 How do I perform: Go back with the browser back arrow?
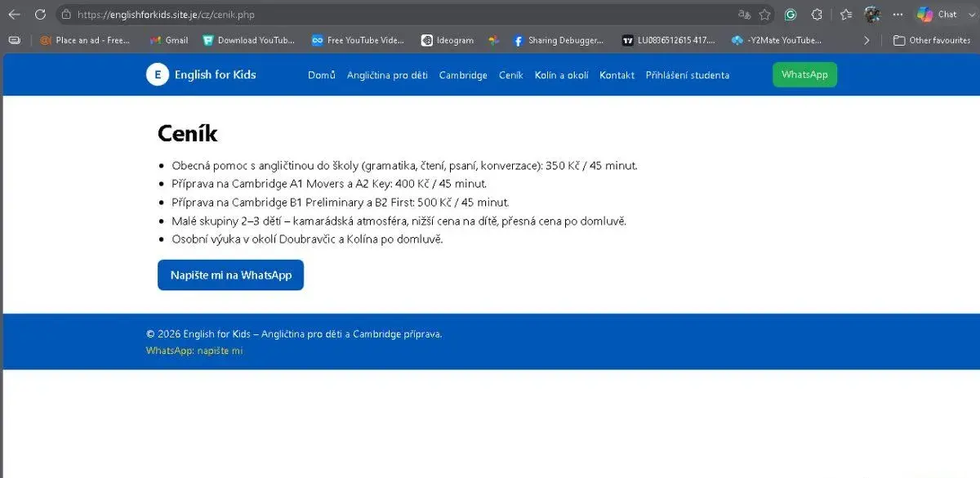(x=14, y=14)
